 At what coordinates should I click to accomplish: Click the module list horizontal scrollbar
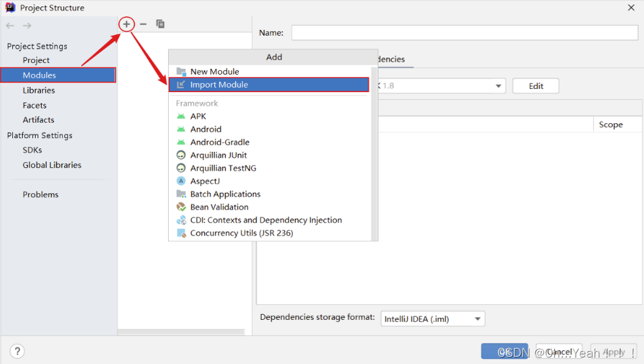[181, 332]
